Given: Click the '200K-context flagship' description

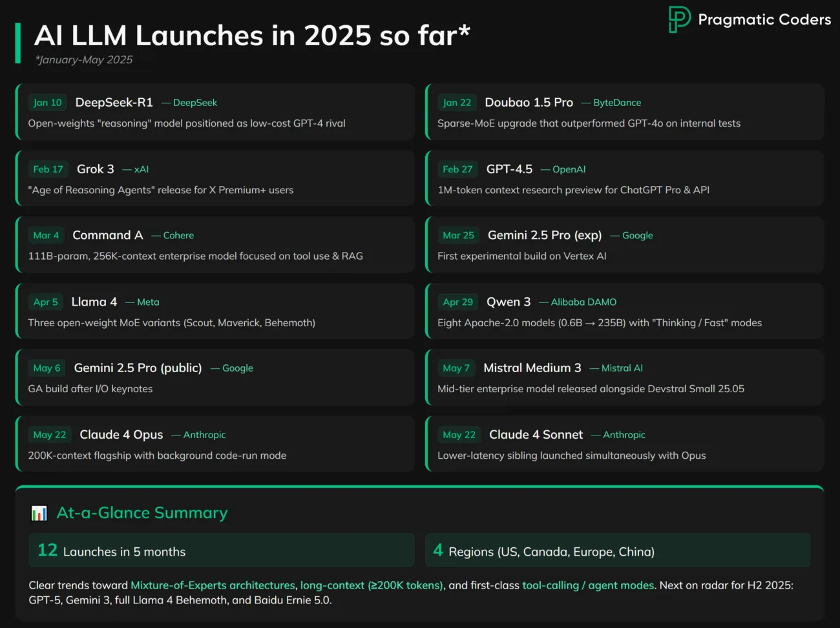Looking at the screenshot, I should tap(157, 455).
